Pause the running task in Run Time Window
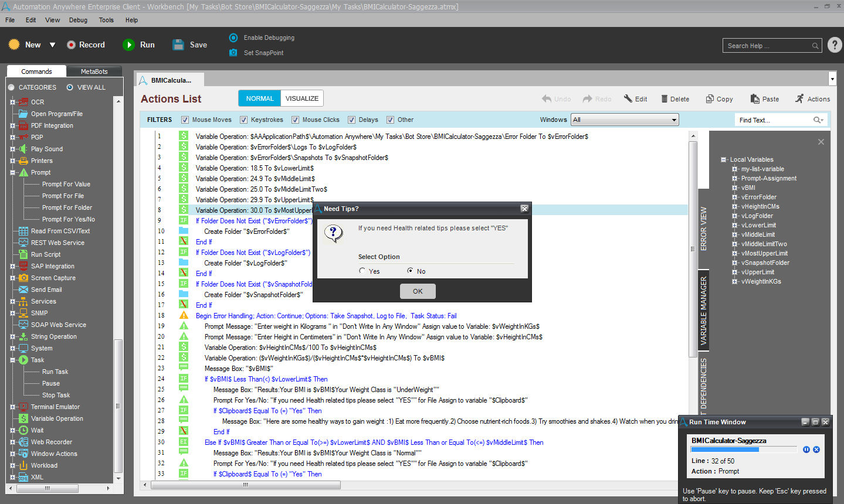The width and height of the screenshot is (844, 504). tap(806, 449)
